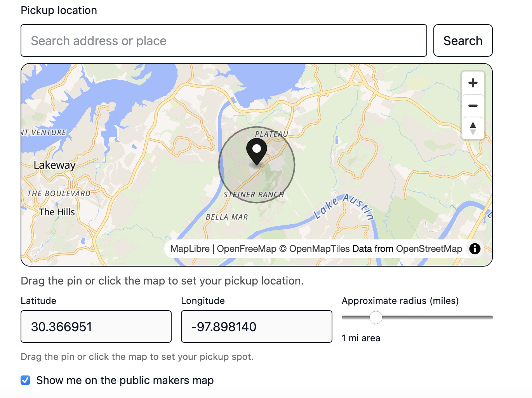The width and height of the screenshot is (532, 398).
Task: Reset map bearing with compass icon
Action: pyautogui.click(x=473, y=128)
